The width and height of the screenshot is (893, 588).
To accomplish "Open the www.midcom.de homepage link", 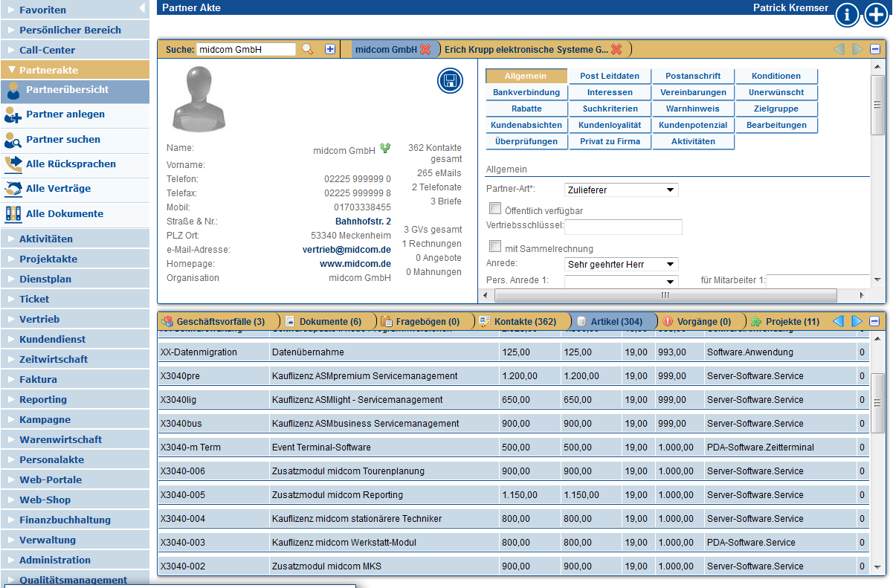I will pyautogui.click(x=355, y=264).
